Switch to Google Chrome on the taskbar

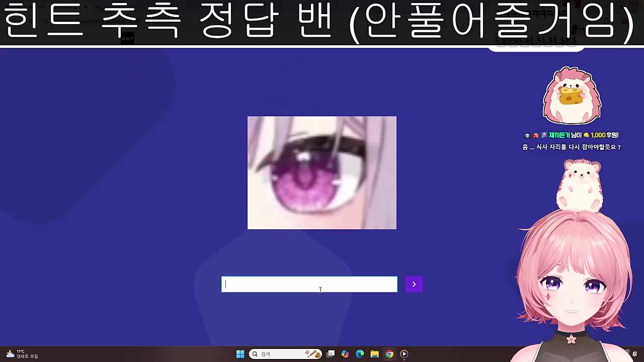tap(389, 354)
